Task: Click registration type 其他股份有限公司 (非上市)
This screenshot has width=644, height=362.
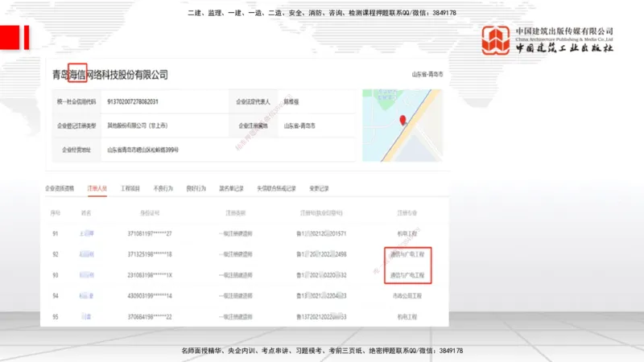Action: click(137, 125)
